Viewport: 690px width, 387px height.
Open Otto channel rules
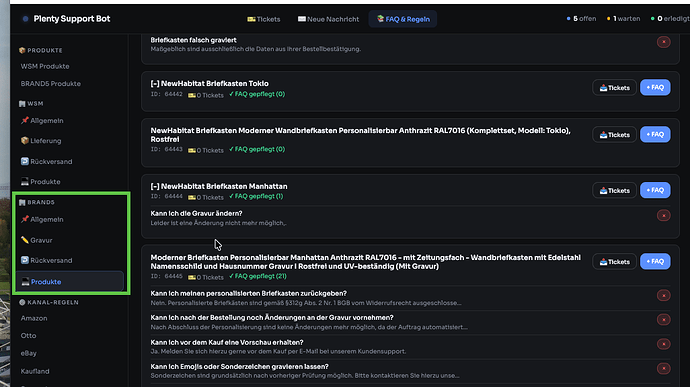click(x=28, y=335)
